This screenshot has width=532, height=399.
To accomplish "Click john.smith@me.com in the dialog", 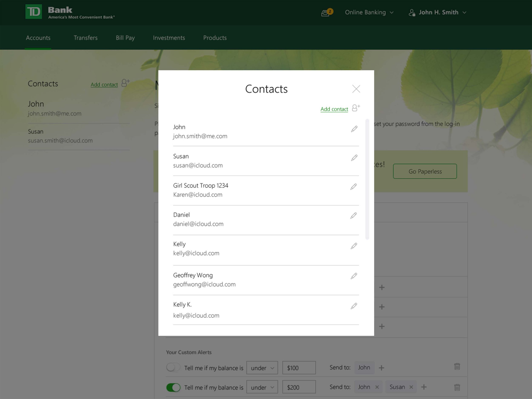I will [x=200, y=136].
